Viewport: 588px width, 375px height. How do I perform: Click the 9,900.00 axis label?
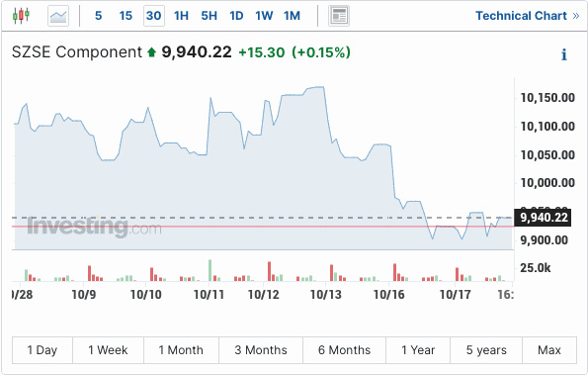click(x=544, y=239)
